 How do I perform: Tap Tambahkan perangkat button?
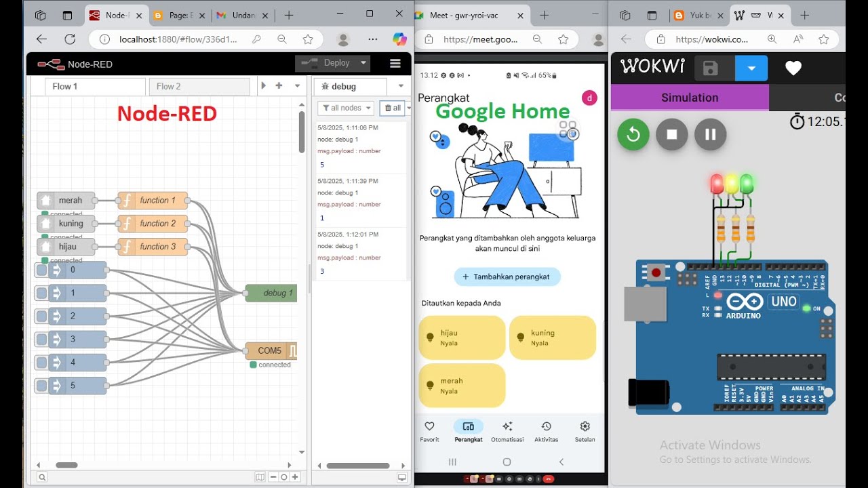(x=507, y=277)
